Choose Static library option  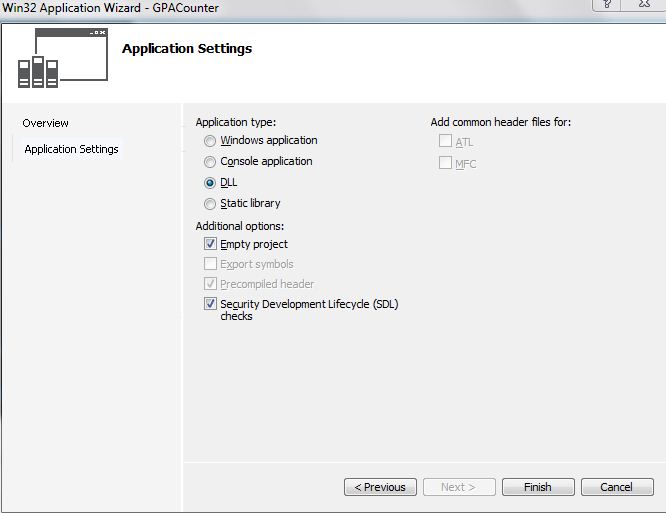(x=210, y=204)
